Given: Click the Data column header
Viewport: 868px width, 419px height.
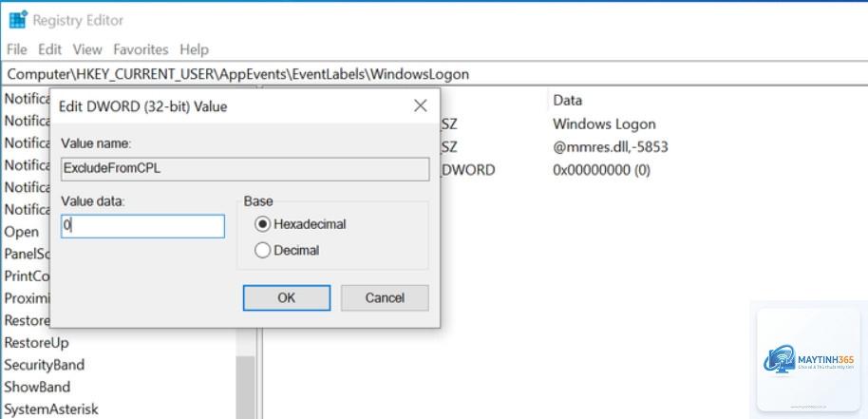Looking at the screenshot, I should coord(567,100).
